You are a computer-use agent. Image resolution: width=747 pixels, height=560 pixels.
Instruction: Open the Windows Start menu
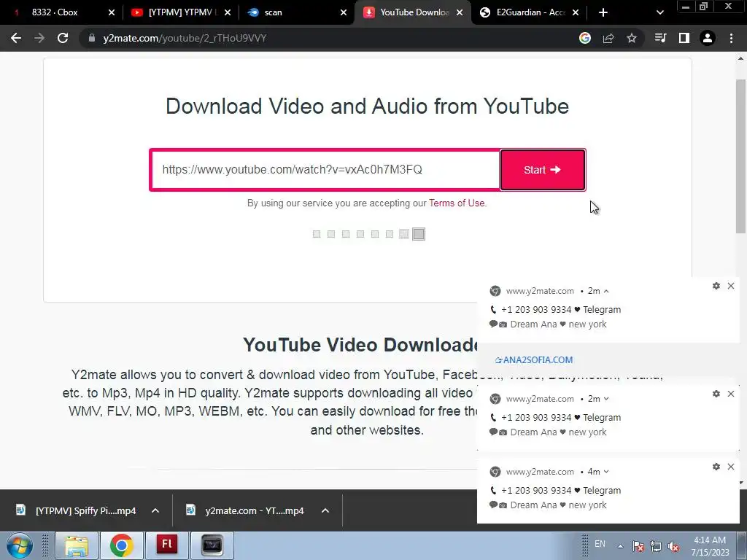[19, 545]
